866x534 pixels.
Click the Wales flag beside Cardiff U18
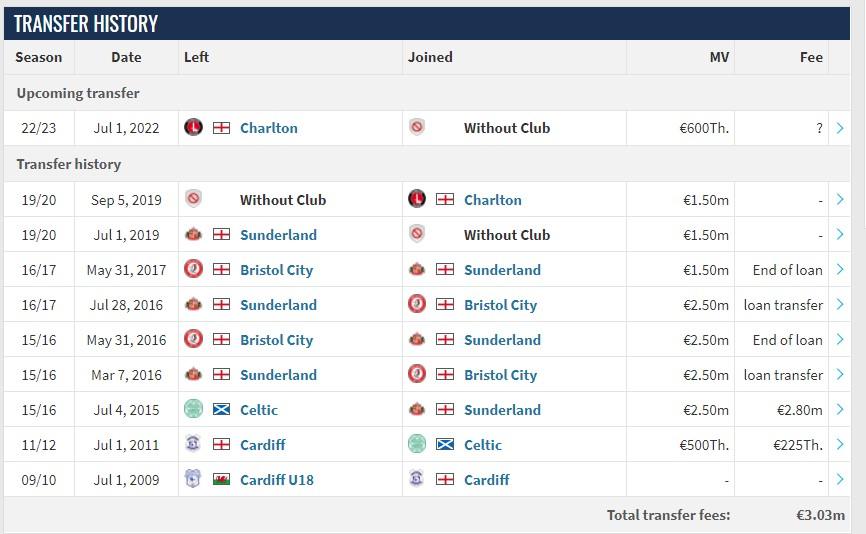tap(222, 480)
